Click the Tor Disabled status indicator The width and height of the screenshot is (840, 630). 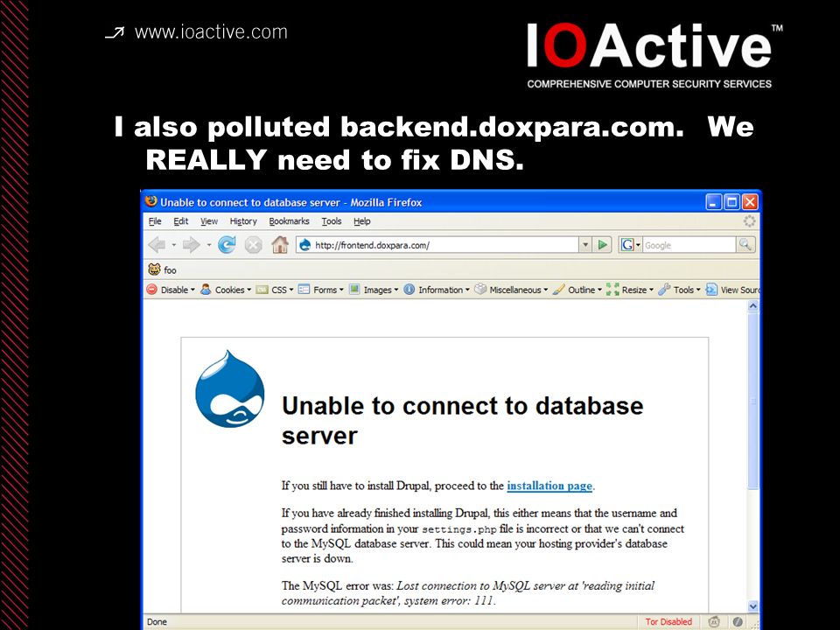tap(668, 621)
